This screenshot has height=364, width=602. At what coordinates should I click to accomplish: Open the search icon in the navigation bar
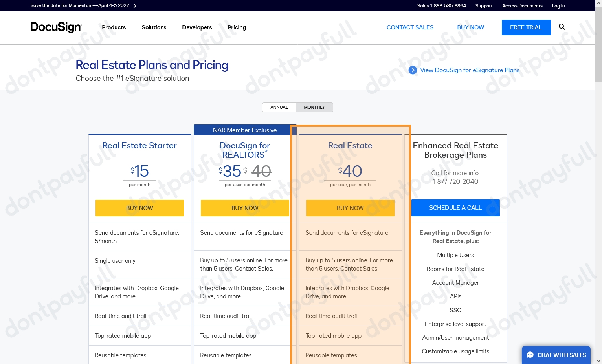coord(562,27)
